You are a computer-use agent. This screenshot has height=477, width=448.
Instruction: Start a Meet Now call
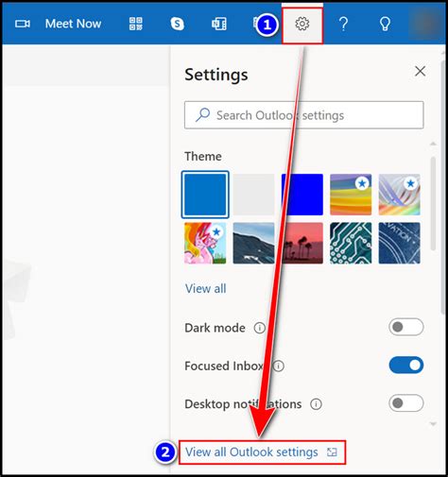[x=73, y=24]
